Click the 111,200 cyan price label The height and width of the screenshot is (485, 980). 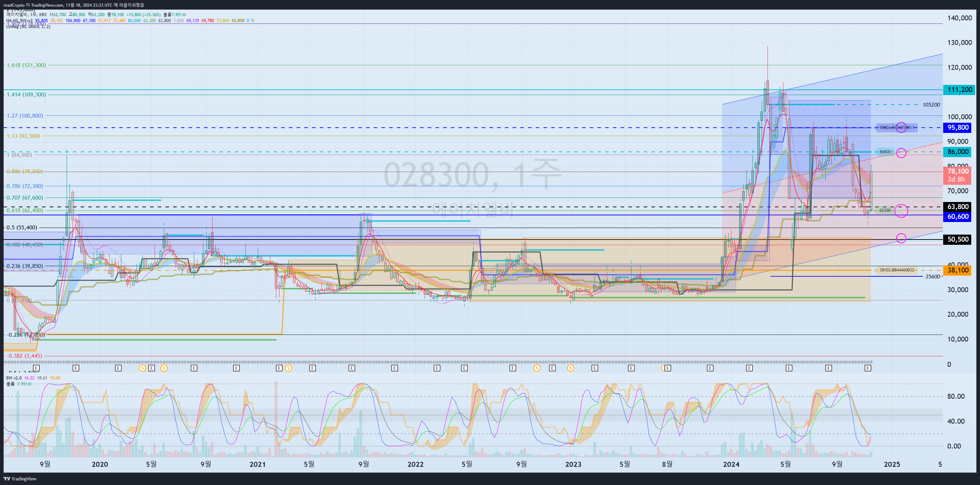point(959,90)
